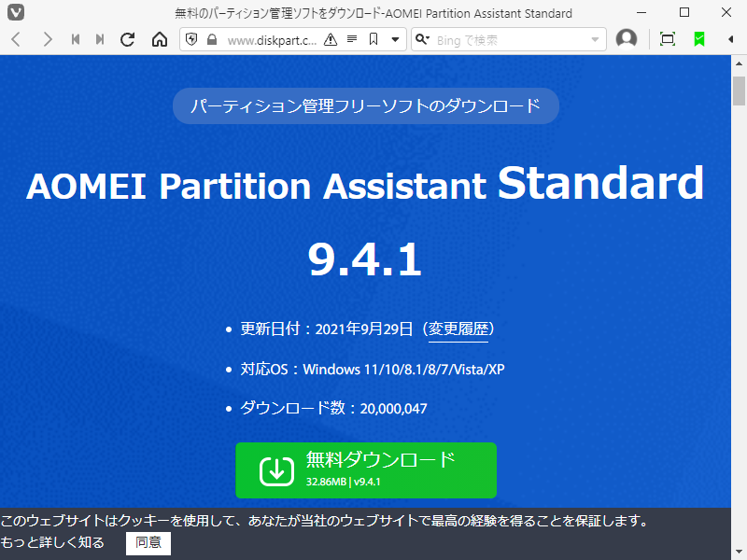Toggle the content blocker shield icon
Viewport: 747px width, 560px height.
(x=193, y=39)
